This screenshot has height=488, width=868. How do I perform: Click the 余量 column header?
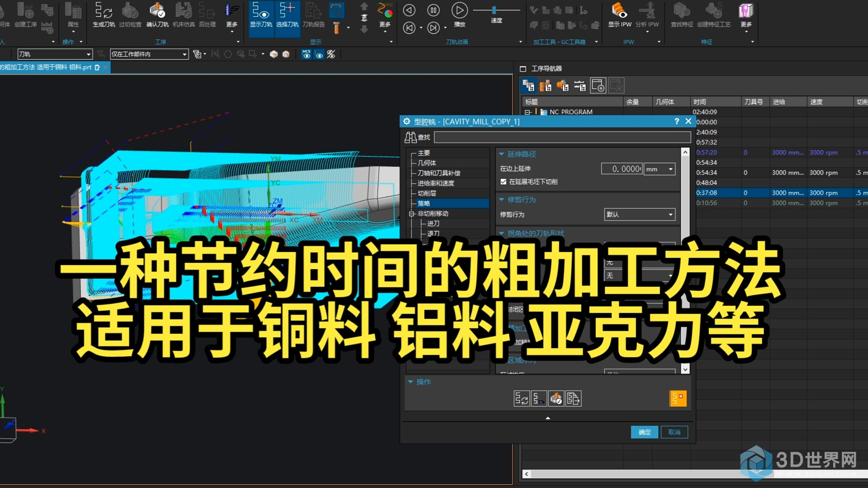[x=637, y=102]
